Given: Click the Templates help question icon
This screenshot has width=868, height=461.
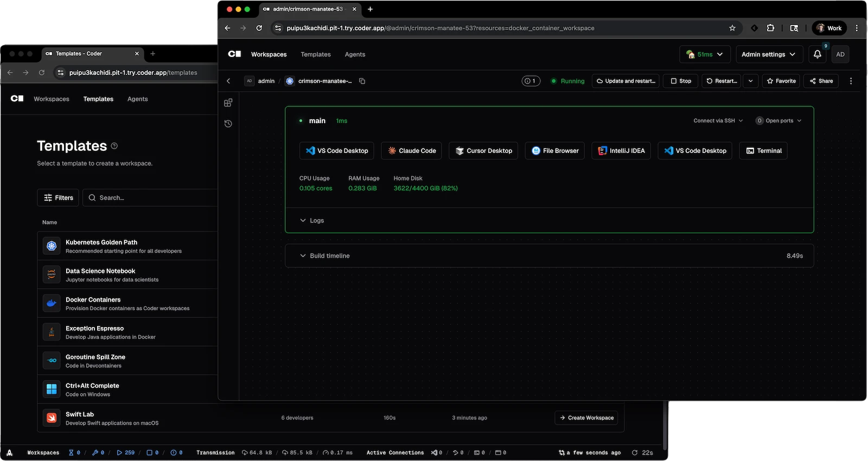Looking at the screenshot, I should (114, 146).
